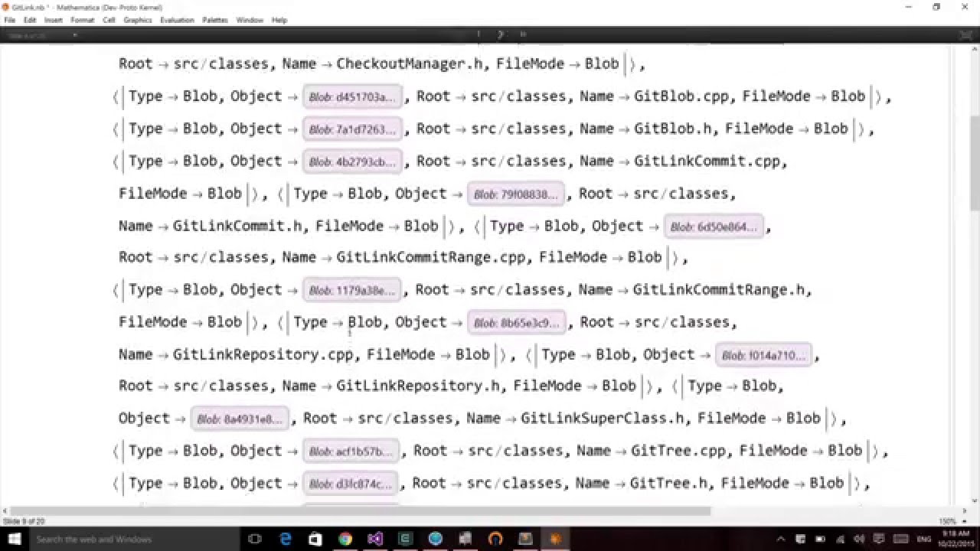Open the Help menu

point(279,20)
